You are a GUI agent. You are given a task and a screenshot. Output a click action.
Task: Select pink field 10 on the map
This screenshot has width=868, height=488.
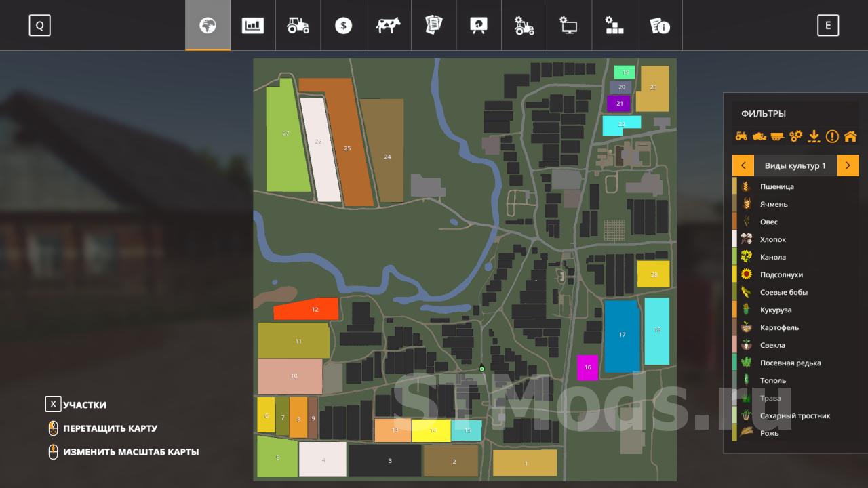[x=290, y=376]
